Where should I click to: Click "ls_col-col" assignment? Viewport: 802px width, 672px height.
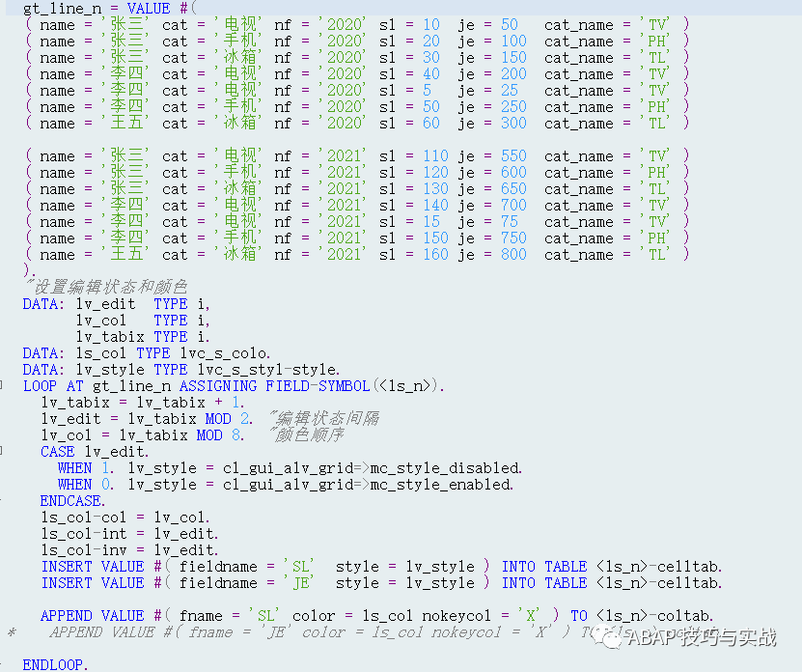[125, 517]
